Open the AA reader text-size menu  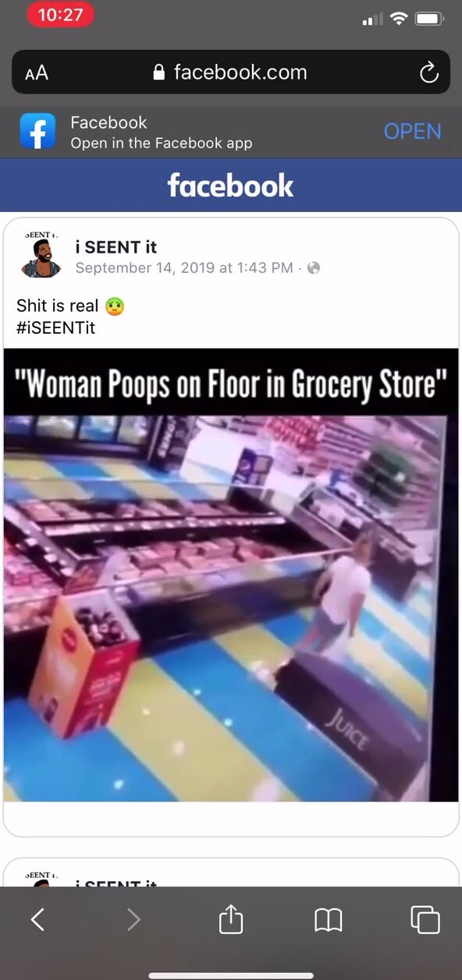(37, 73)
